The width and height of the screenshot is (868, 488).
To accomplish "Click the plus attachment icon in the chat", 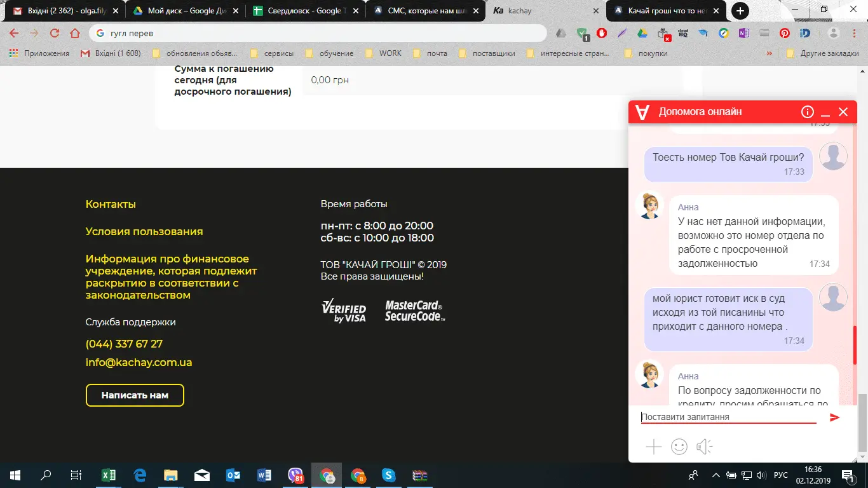I will coord(653,447).
